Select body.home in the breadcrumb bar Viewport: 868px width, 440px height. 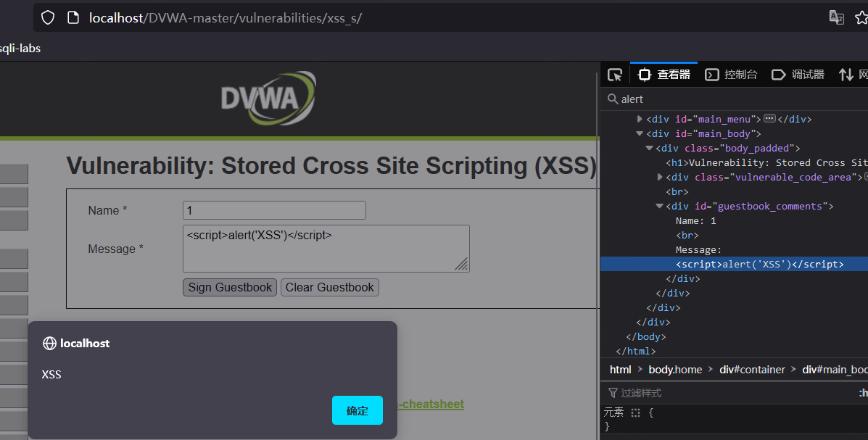pos(675,370)
